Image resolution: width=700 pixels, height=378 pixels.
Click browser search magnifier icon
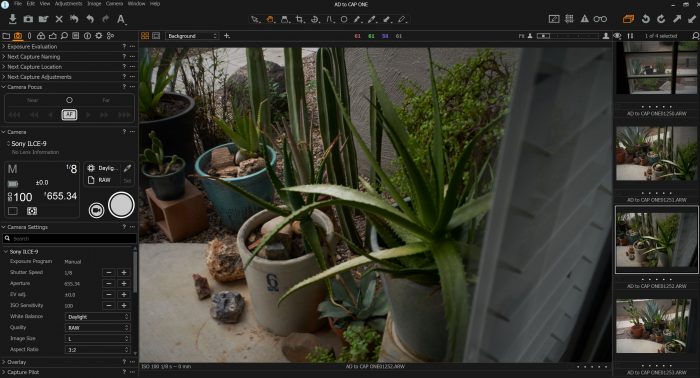(x=695, y=36)
